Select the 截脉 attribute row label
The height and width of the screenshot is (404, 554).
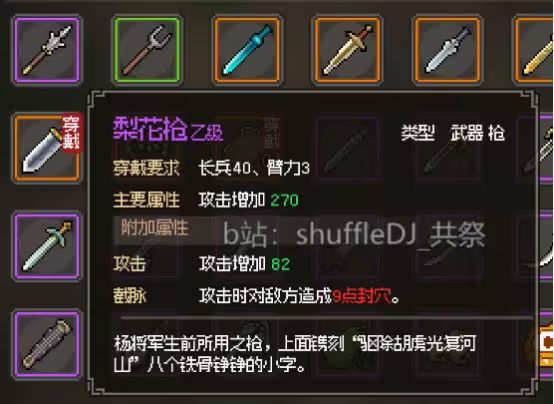129,296
